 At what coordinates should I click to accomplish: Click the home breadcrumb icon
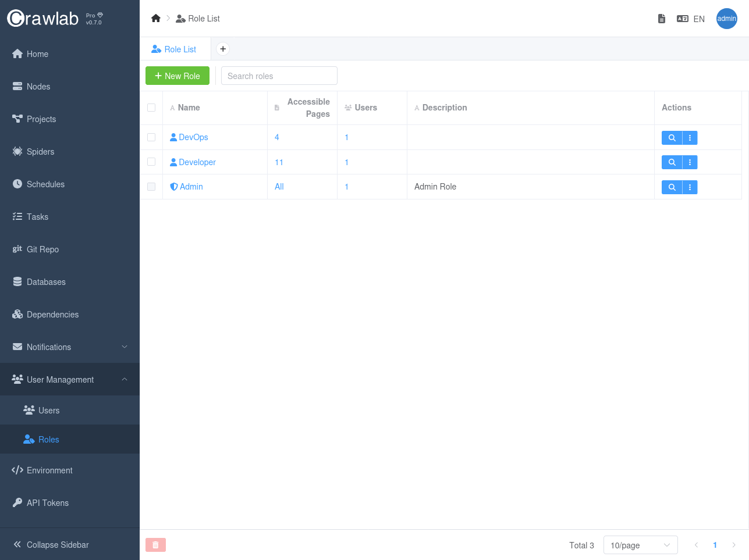coord(155,19)
